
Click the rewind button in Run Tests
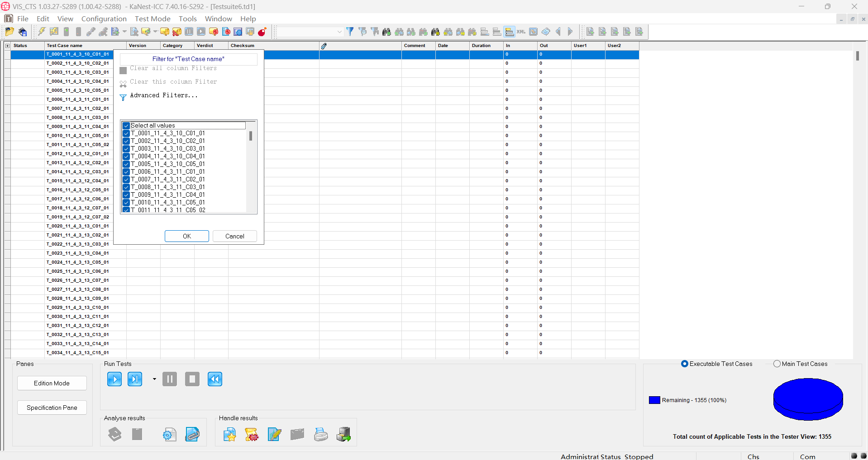pyautogui.click(x=215, y=379)
